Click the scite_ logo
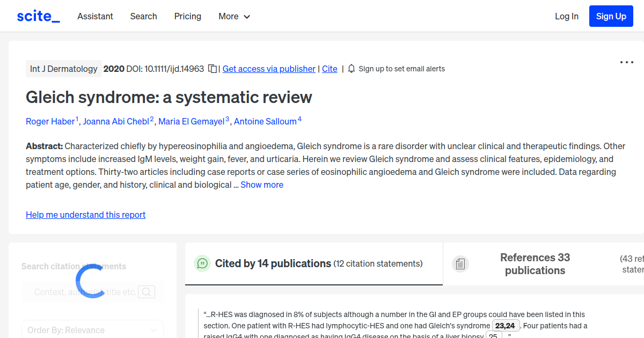 click(38, 16)
